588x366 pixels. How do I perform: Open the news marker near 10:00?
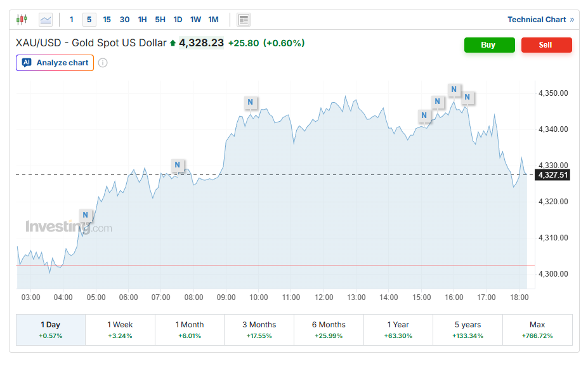click(251, 101)
